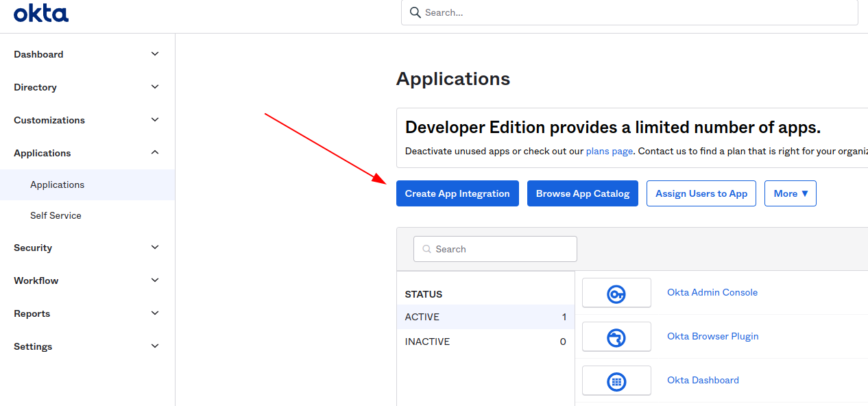Filter by INACTIVE status
The image size is (868, 406).
[x=485, y=342]
